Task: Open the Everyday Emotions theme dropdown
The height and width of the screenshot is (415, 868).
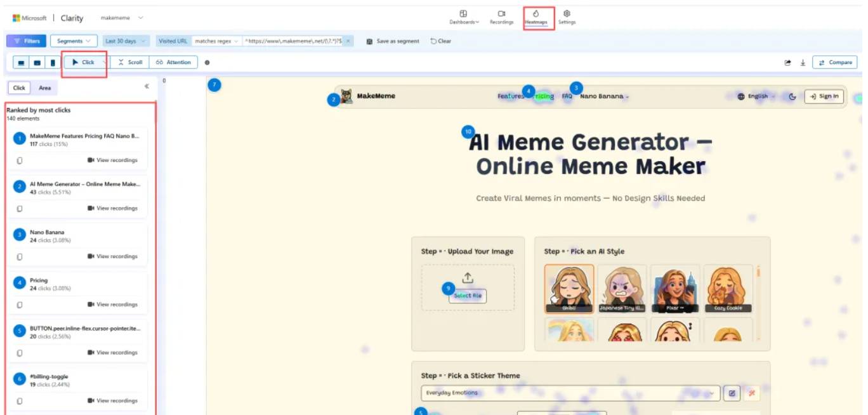Action: (570, 393)
